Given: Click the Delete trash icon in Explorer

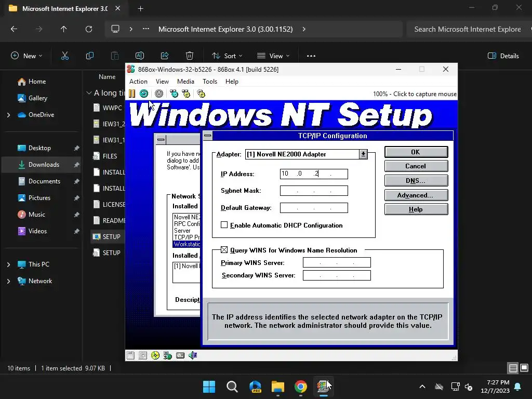Looking at the screenshot, I should 190,56.
